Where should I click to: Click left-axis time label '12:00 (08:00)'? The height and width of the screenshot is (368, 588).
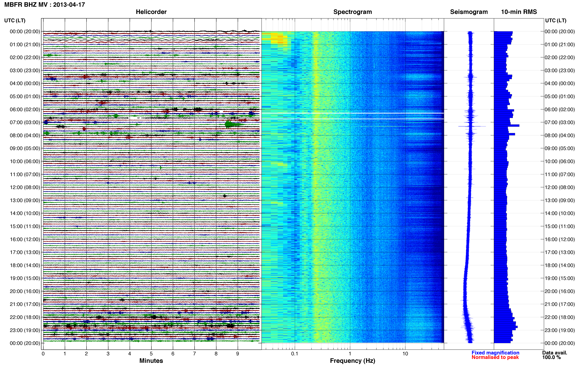(25, 187)
